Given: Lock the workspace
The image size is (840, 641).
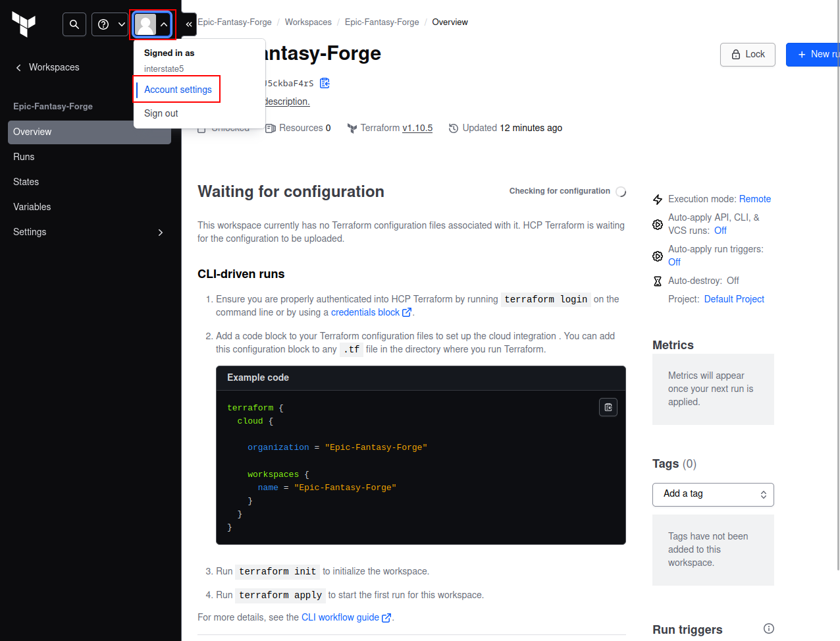Looking at the screenshot, I should (x=748, y=55).
